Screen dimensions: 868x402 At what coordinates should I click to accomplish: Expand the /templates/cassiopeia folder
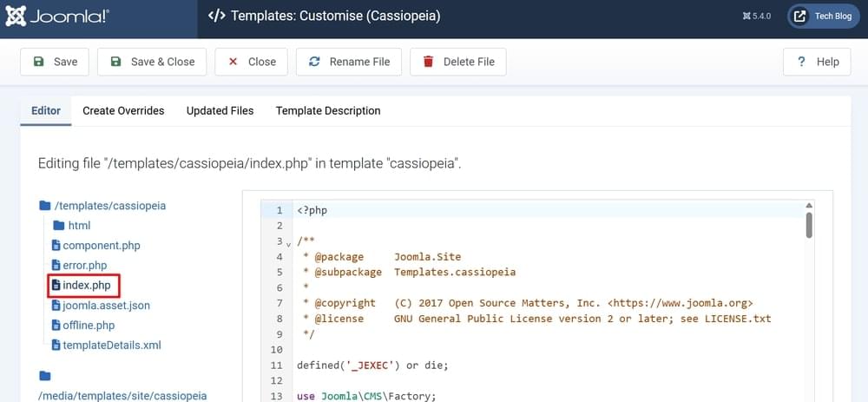102,206
